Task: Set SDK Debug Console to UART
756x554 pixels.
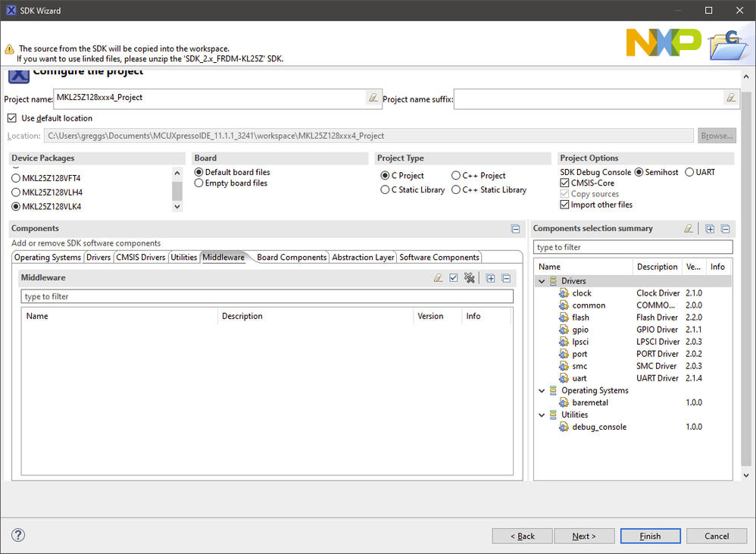Action: [x=689, y=172]
